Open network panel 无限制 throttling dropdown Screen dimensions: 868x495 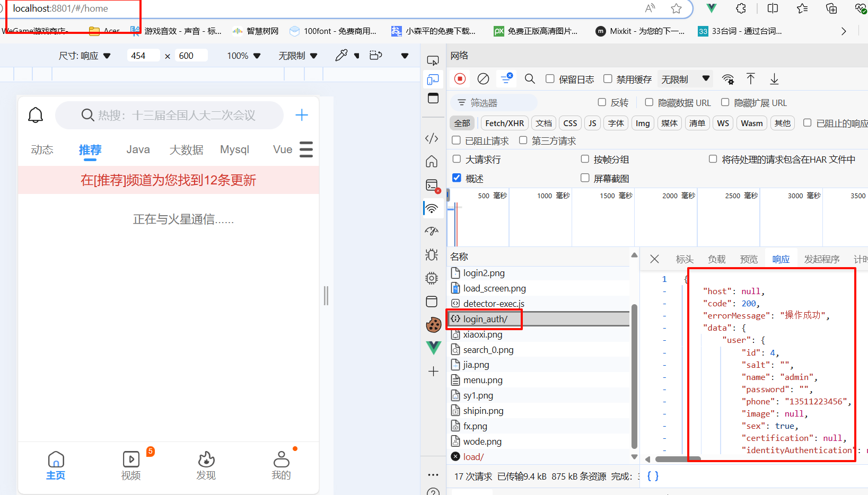coord(685,79)
